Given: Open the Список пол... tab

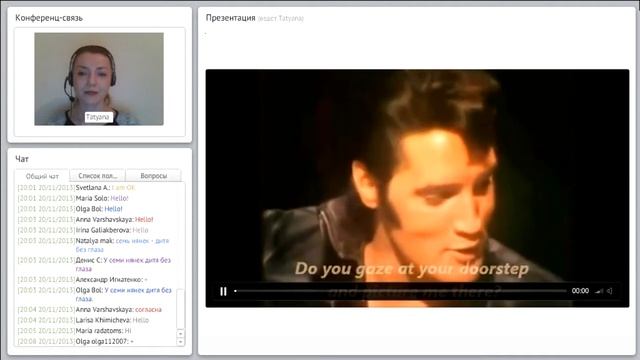Looking at the screenshot, I should [x=98, y=176].
